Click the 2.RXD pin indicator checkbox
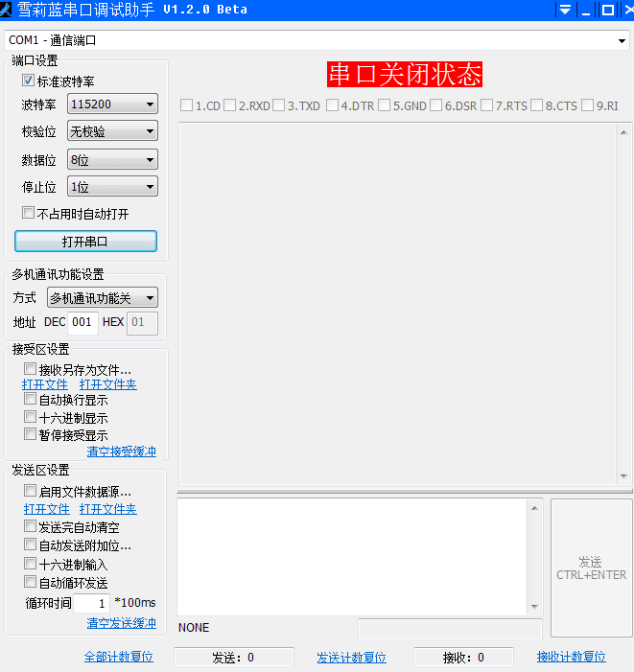634x672 pixels. [230, 105]
